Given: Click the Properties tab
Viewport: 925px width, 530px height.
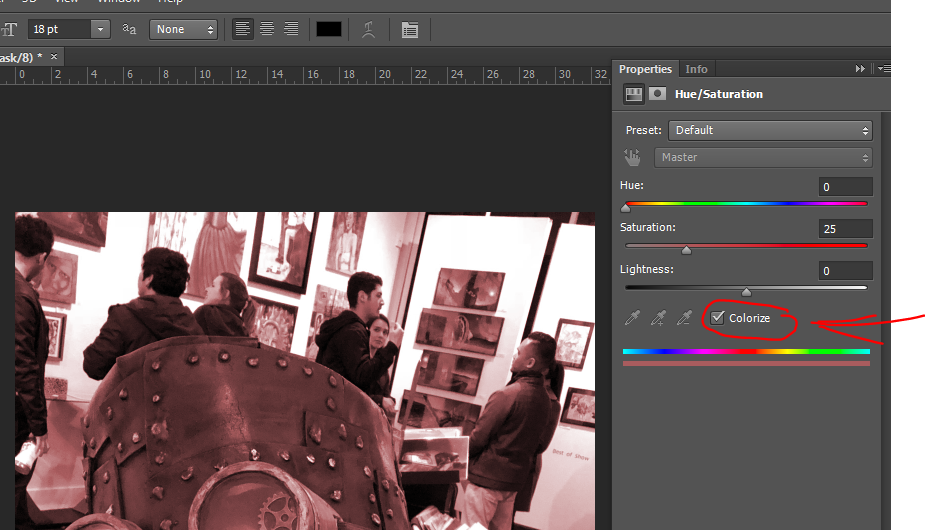Looking at the screenshot, I should tap(645, 69).
